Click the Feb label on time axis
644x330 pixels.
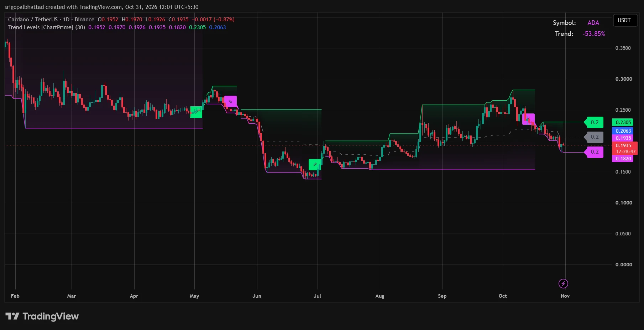[x=15, y=296]
